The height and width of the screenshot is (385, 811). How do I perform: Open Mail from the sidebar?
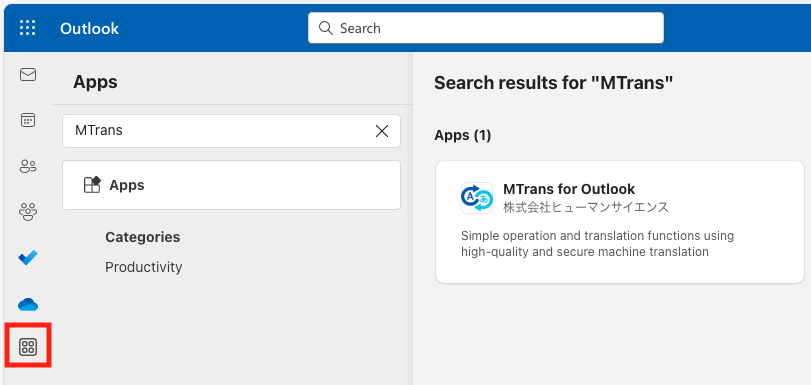coord(28,75)
